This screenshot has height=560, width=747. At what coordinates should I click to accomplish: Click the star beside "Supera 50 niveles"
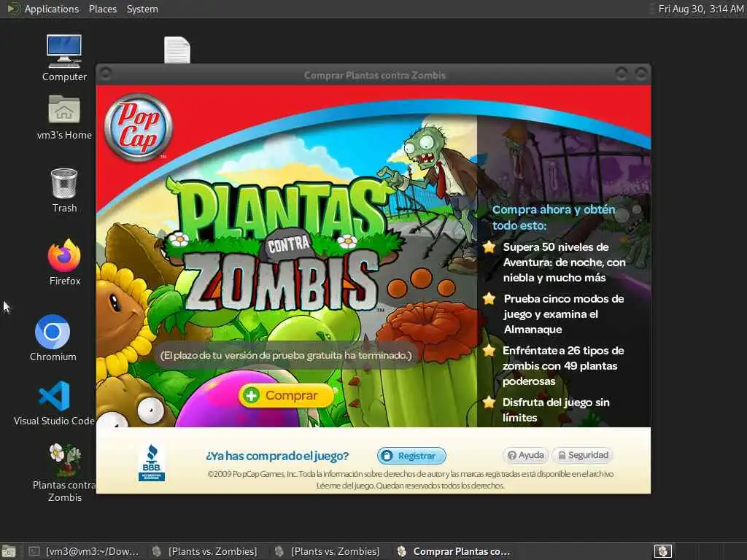click(489, 246)
